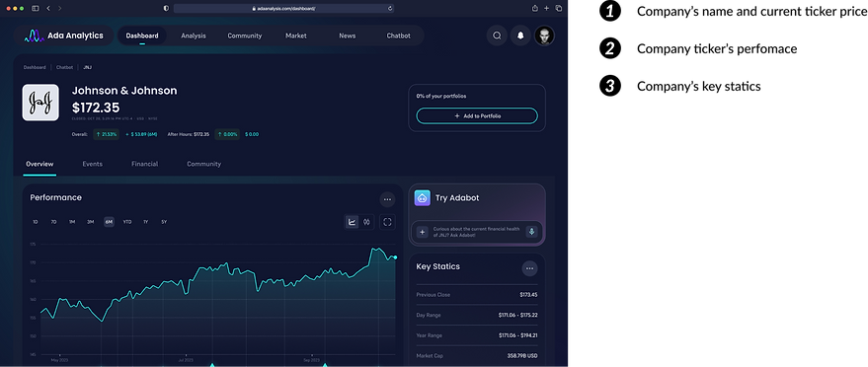Select the 7D time range

pyautogui.click(x=53, y=222)
